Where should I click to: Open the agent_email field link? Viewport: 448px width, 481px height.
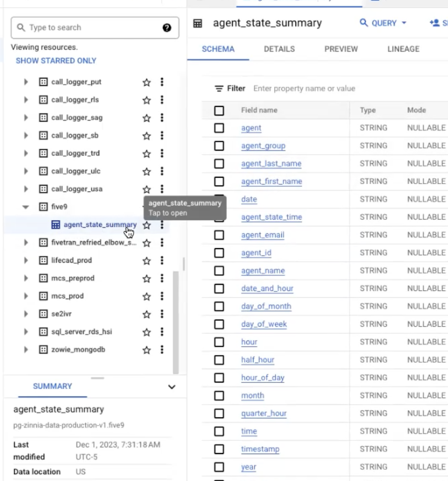click(262, 235)
